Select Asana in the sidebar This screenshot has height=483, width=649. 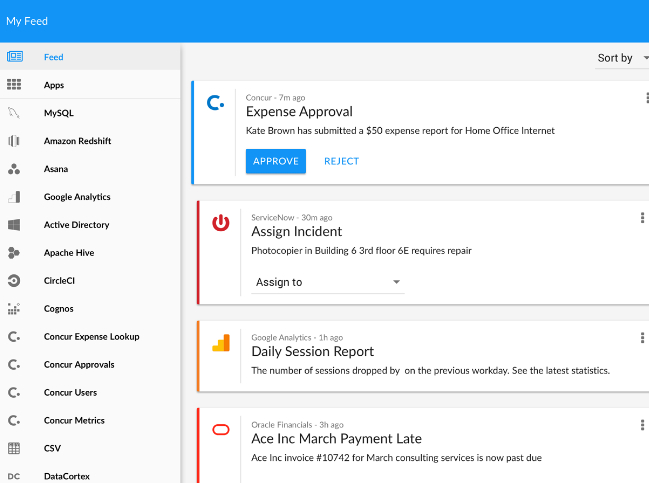(90, 169)
